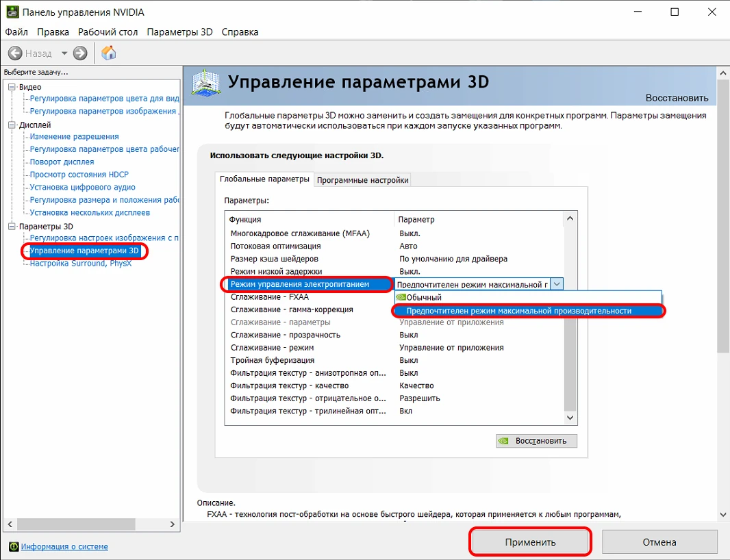
Task: Switch to Программные настройки tab
Action: click(362, 180)
